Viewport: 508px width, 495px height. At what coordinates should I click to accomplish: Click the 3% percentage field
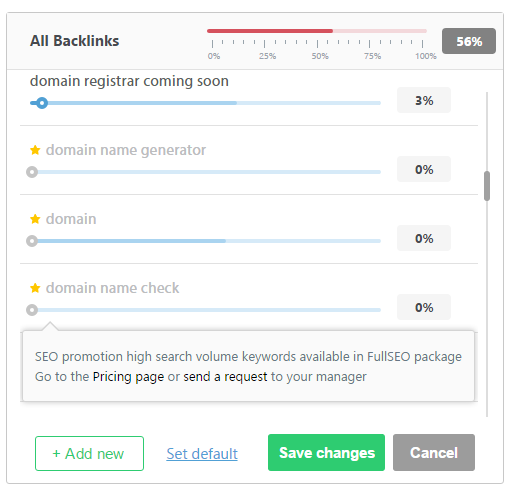click(424, 100)
